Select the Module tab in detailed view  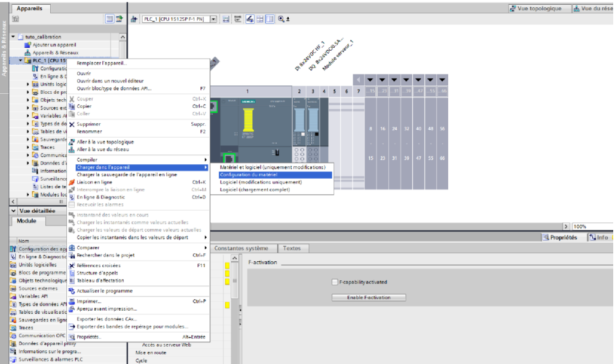click(x=27, y=221)
